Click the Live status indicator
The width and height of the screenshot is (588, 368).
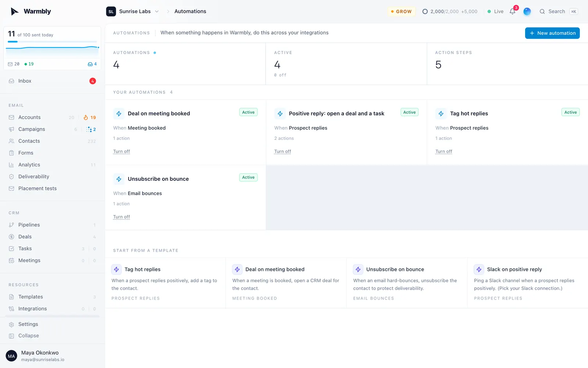(495, 11)
